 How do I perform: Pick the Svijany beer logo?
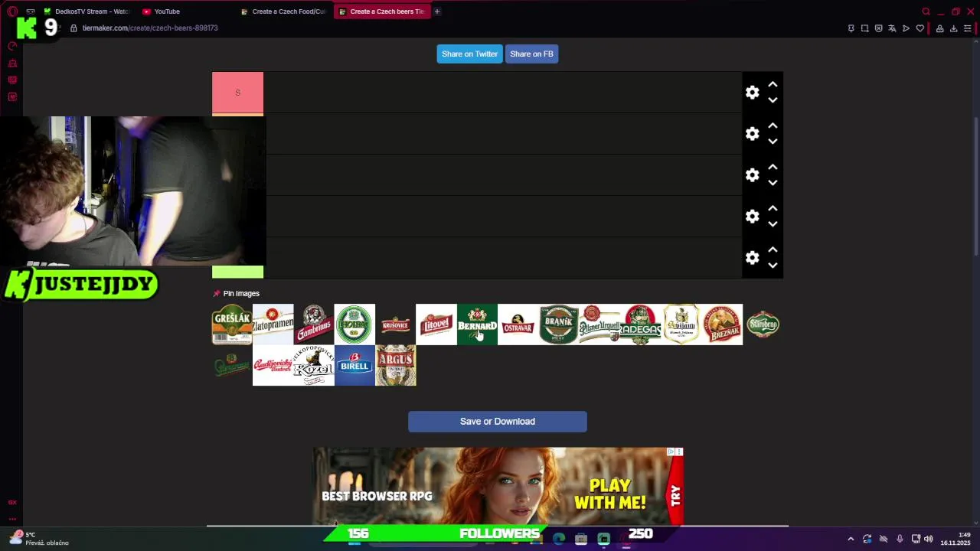[x=681, y=324]
